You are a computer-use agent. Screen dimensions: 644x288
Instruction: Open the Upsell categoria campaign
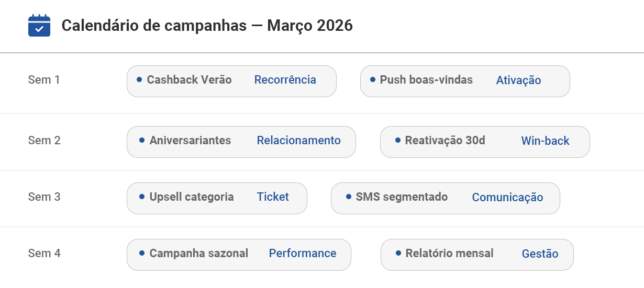tap(192, 197)
